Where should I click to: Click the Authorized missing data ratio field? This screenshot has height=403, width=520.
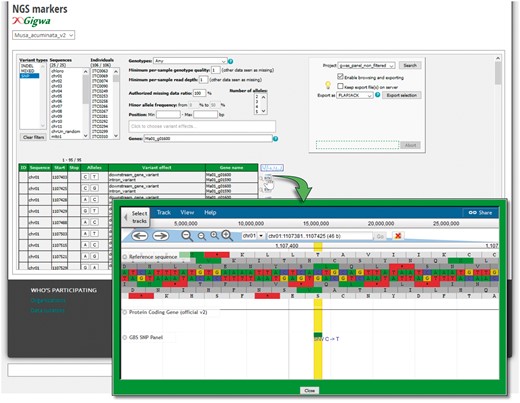(x=199, y=93)
